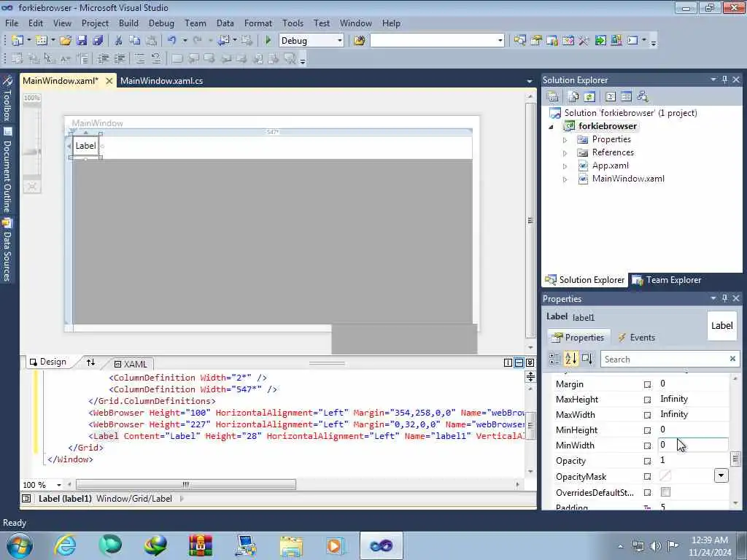747x560 pixels.
Task: Expand the Properties node in Solution Explorer
Action: coord(565,140)
